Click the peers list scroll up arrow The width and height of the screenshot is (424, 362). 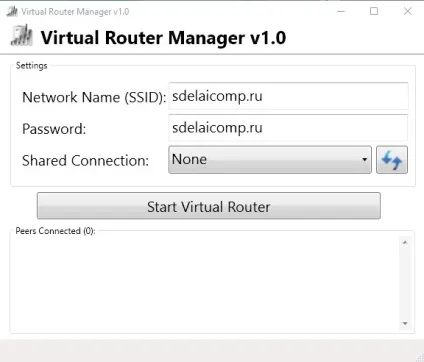pos(405,242)
